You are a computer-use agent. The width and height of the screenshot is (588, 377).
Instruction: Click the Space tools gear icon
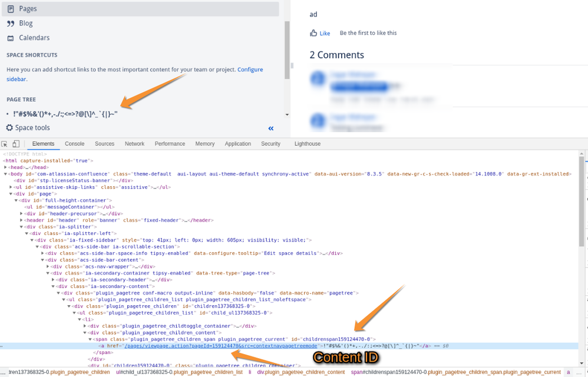point(9,128)
